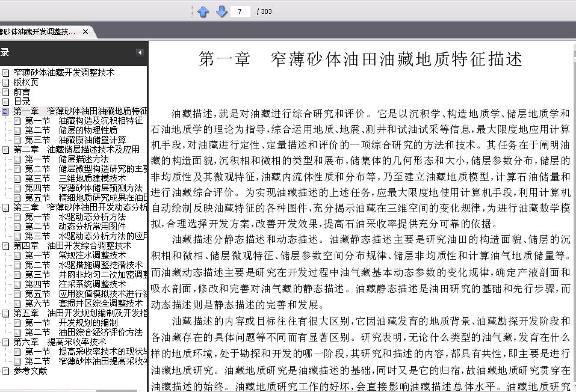576x392 pixels.
Task: Click icon beside 第一章 bookmark
Action: (x=6, y=111)
